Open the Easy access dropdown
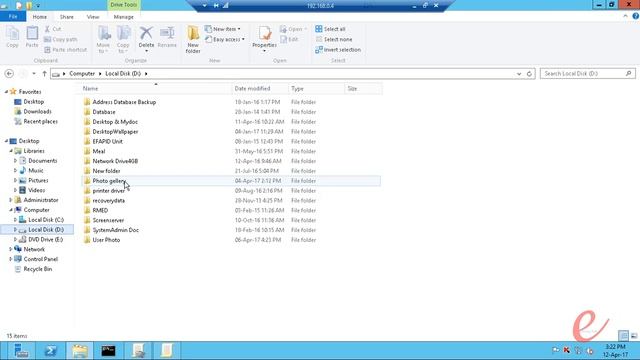Screen dimensions: 640x360 [225, 39]
